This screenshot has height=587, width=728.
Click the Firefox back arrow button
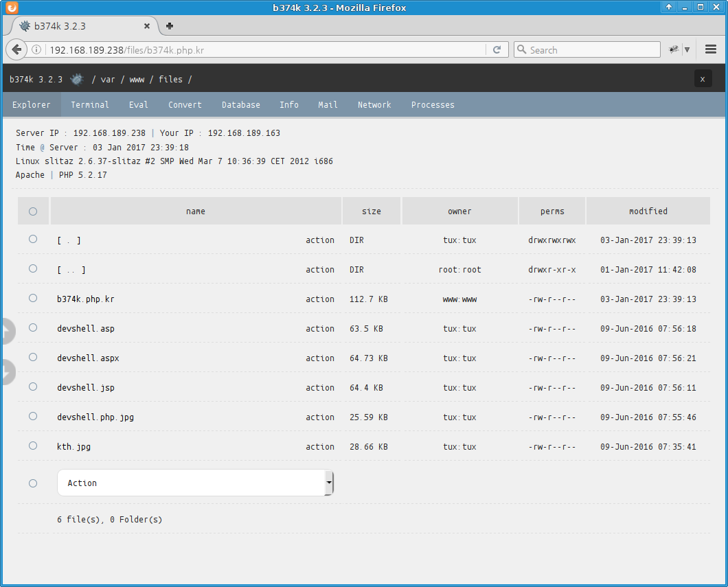(x=16, y=49)
